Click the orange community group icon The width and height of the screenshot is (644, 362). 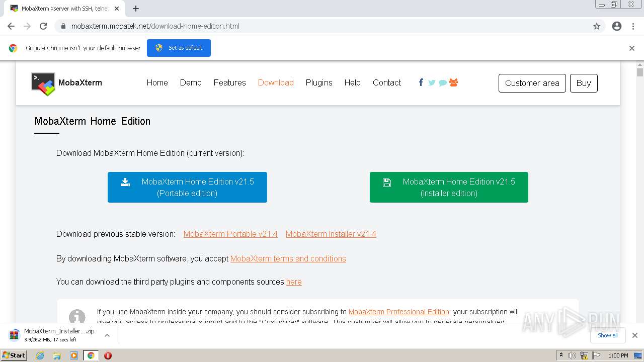pos(454,82)
